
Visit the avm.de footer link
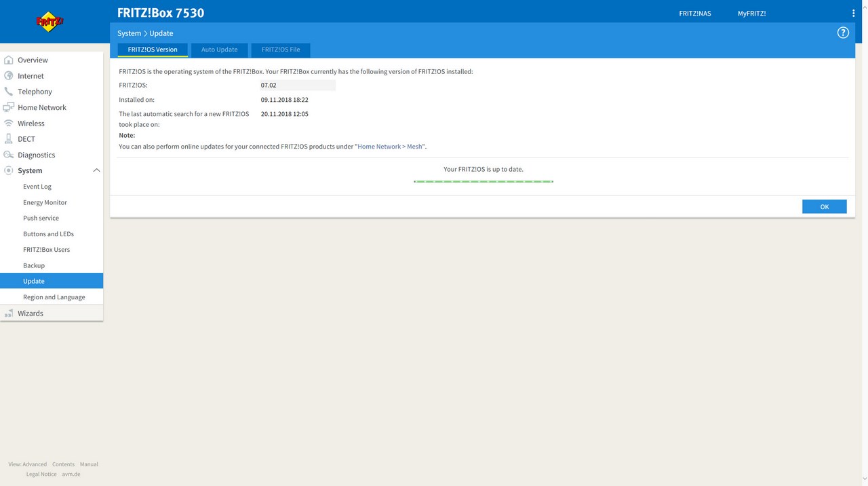pyautogui.click(x=71, y=474)
